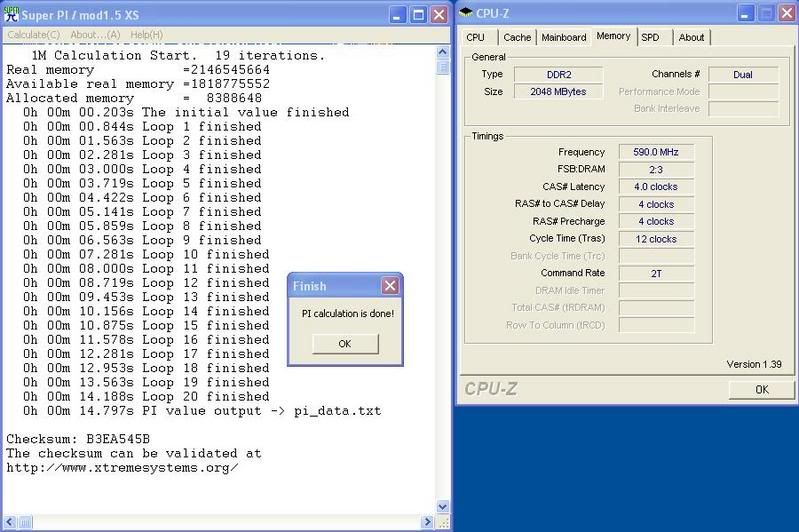The height and width of the screenshot is (532, 799).
Task: Open the About tab in CPU-Z
Action: 691,37
